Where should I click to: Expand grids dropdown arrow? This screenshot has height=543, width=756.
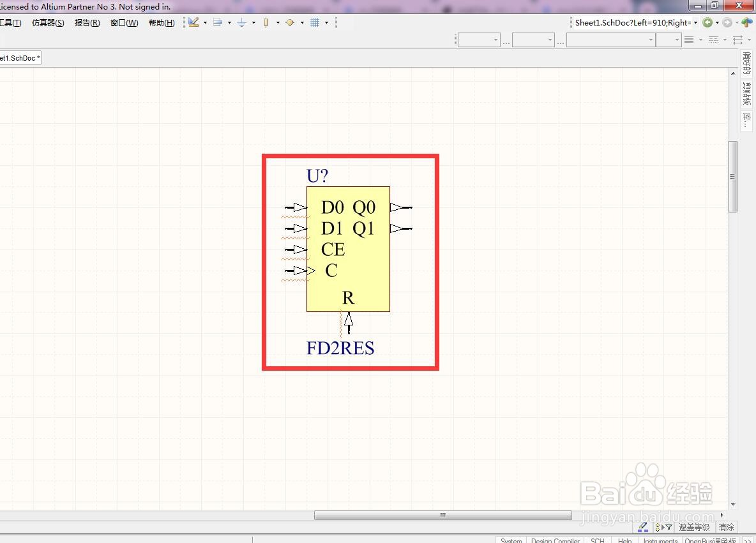(x=326, y=22)
